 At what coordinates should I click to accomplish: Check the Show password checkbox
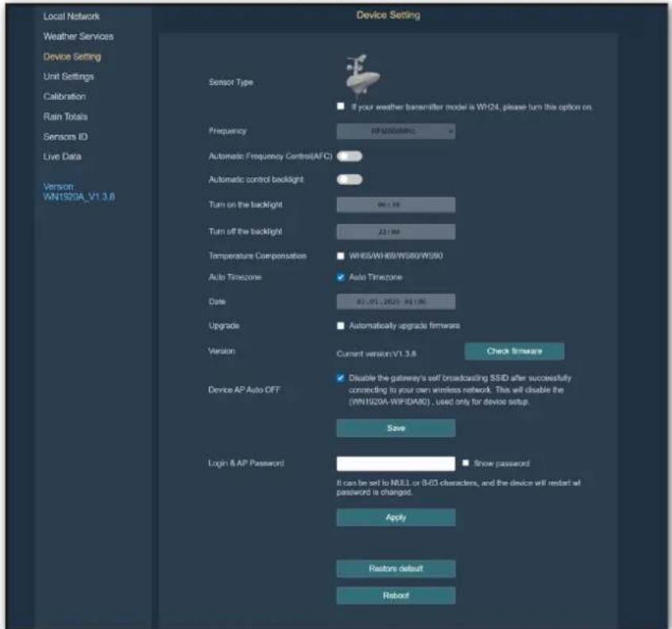click(x=465, y=463)
